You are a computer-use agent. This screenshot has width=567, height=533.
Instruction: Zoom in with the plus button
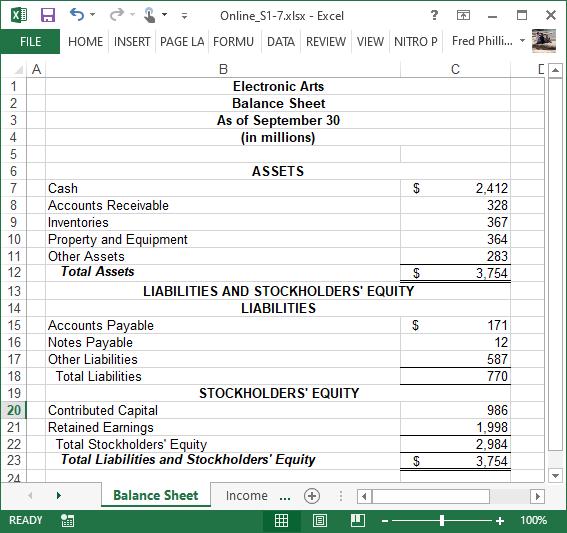tap(500, 521)
